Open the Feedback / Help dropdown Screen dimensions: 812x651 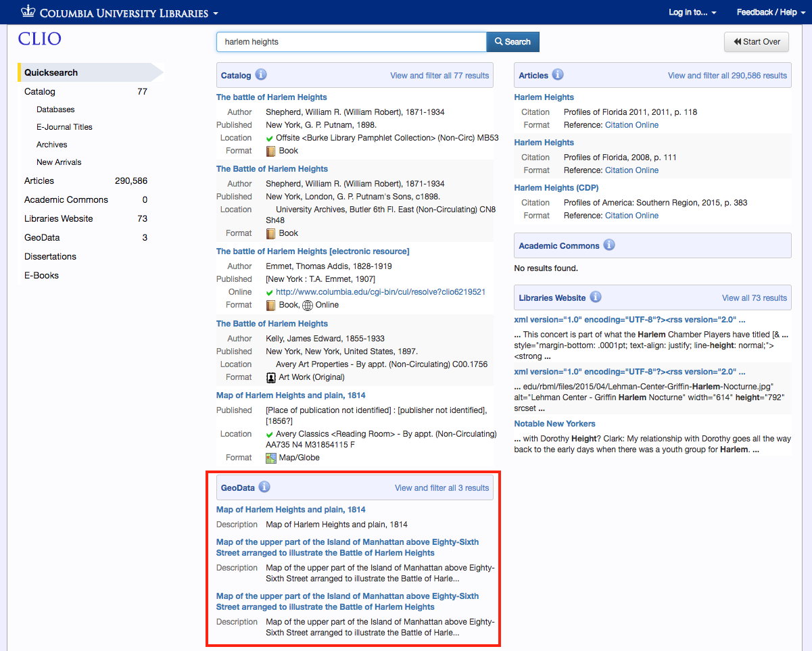point(770,12)
